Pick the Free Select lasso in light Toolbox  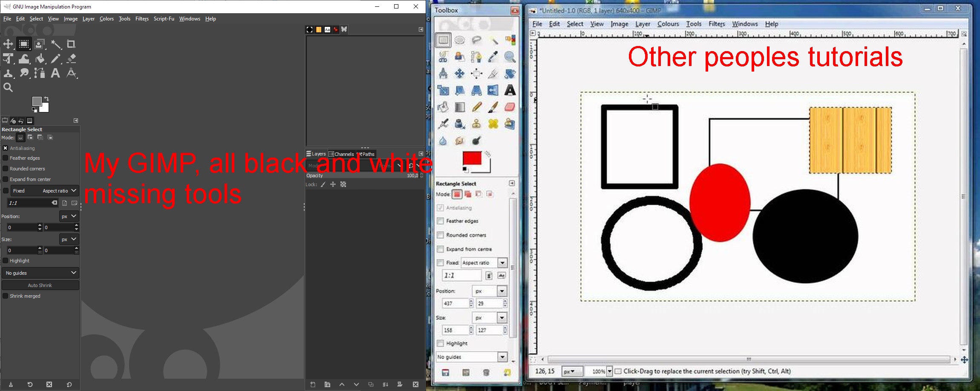pyautogui.click(x=476, y=40)
